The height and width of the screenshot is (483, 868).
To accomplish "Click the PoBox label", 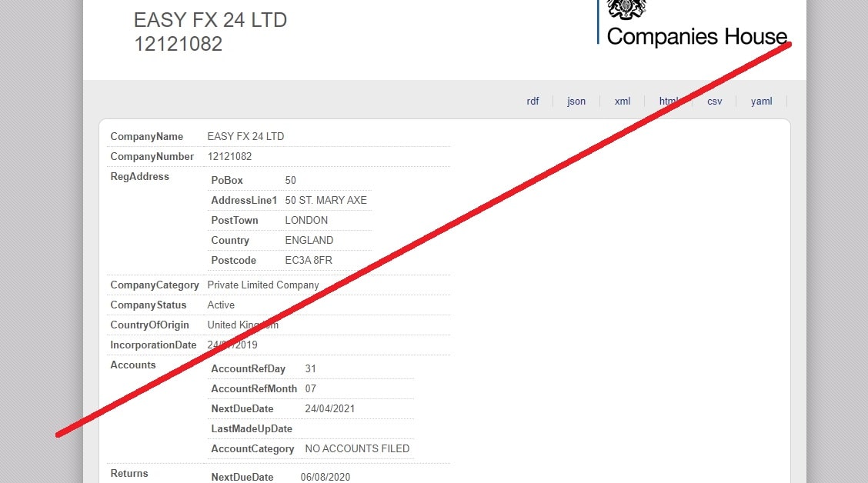I will point(227,181).
